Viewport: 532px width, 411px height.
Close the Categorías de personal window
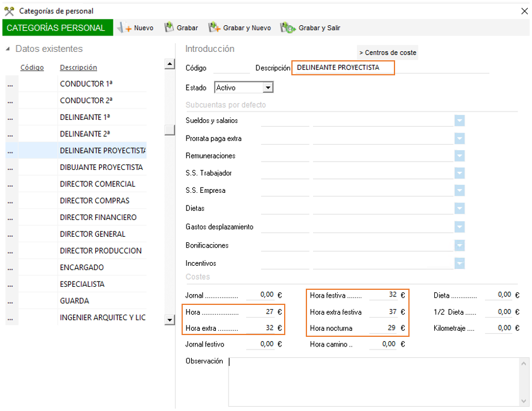524,11
